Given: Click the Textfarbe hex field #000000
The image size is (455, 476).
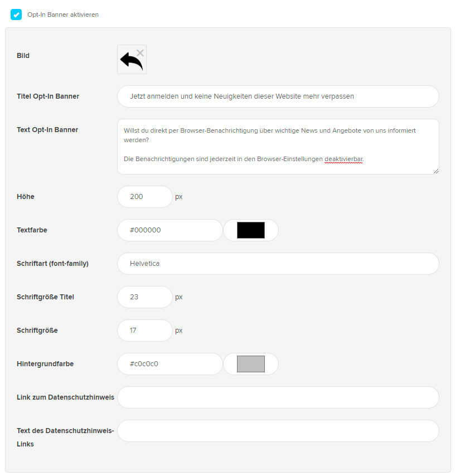Looking at the screenshot, I should pyautogui.click(x=170, y=230).
